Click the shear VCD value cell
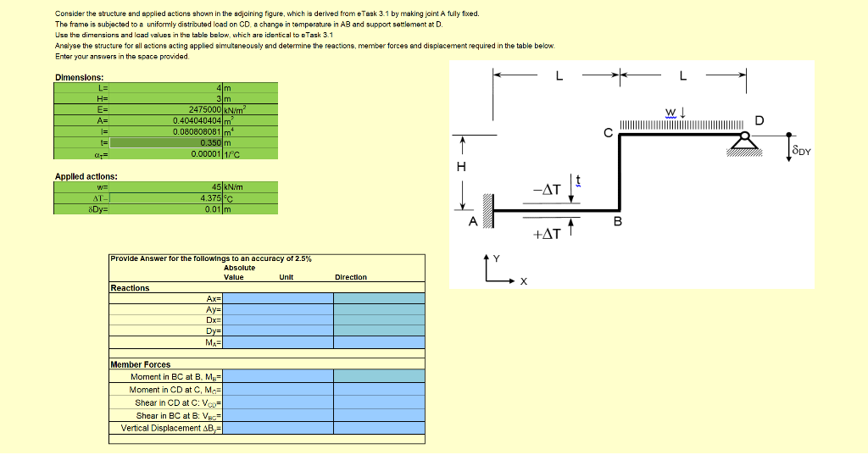 278,402
